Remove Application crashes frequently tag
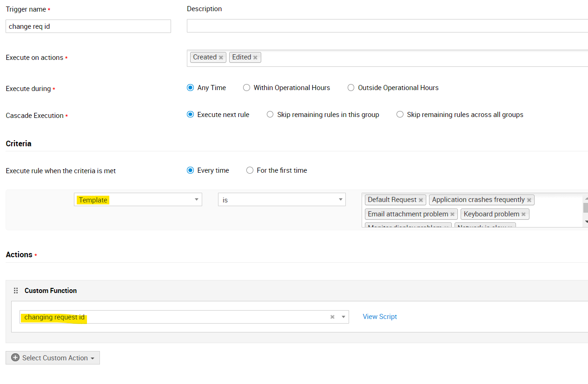The image size is (588, 384). tap(529, 200)
